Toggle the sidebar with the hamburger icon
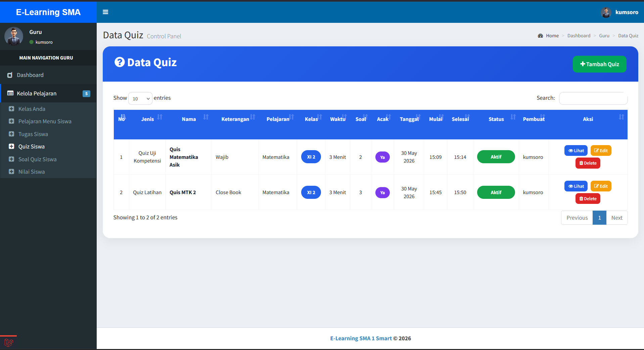Image resolution: width=644 pixels, height=350 pixels. click(x=105, y=12)
